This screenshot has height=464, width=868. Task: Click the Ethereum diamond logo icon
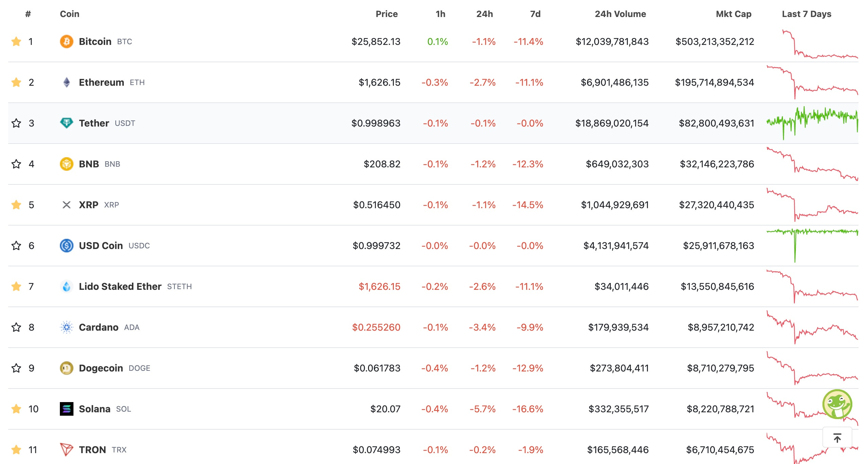tap(67, 82)
